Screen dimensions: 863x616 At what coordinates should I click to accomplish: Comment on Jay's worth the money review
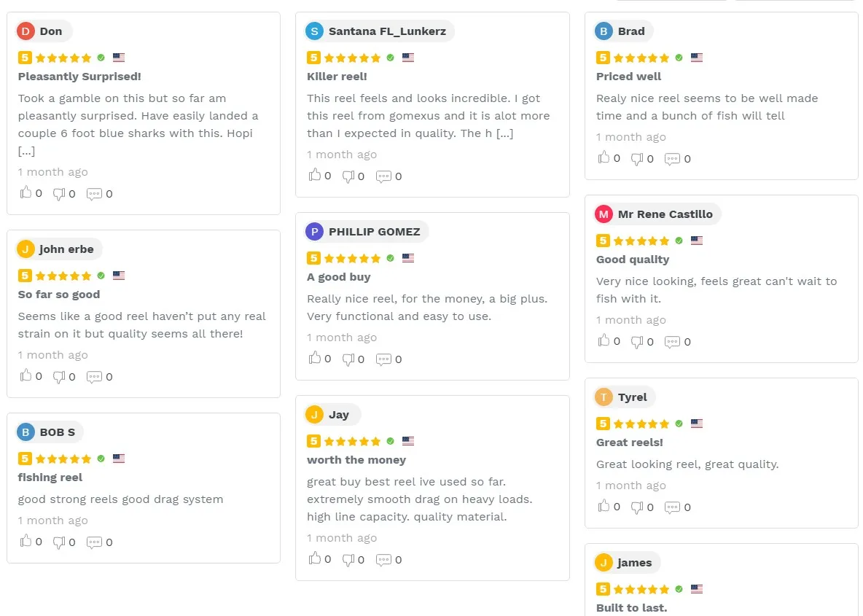(x=383, y=559)
